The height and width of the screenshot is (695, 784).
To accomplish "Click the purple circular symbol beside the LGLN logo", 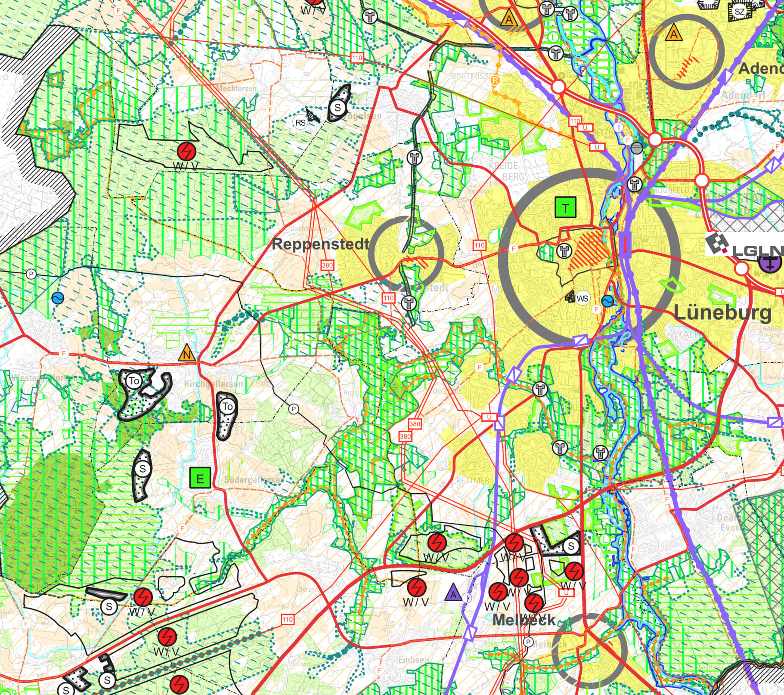I will 769,262.
